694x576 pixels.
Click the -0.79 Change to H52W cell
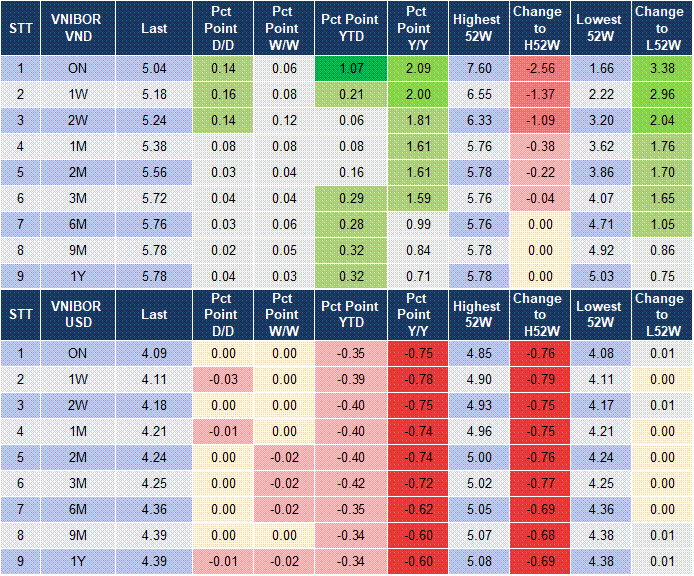[x=538, y=379]
